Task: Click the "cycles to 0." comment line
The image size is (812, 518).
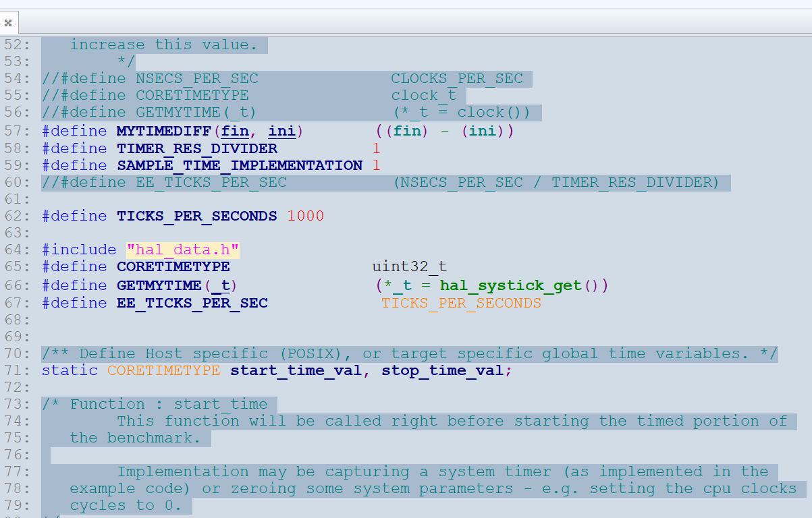Action: pos(126,505)
